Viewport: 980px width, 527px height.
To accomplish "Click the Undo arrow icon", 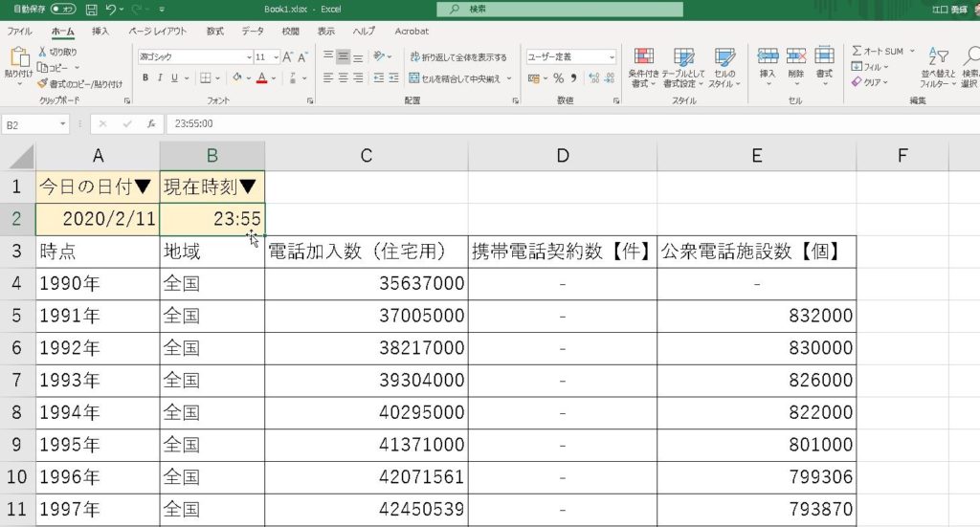I will (112, 10).
